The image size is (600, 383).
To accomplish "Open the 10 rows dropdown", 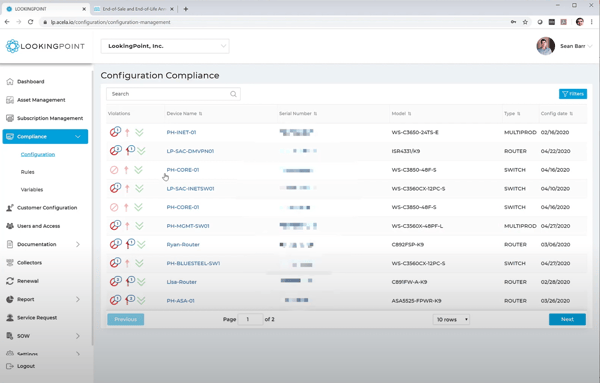I will click(451, 319).
